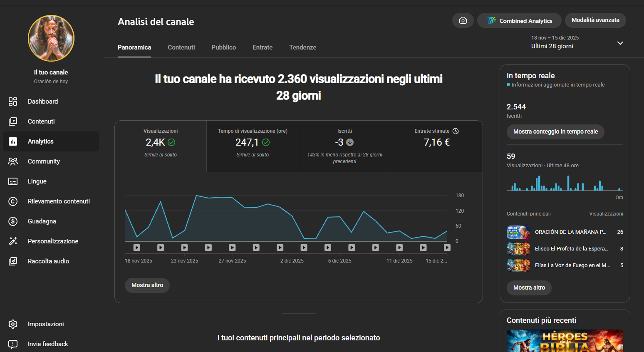Screen dimensions: 644x352
Task: Open Rilevamento contenuti copyright icon
Action: click(13, 201)
